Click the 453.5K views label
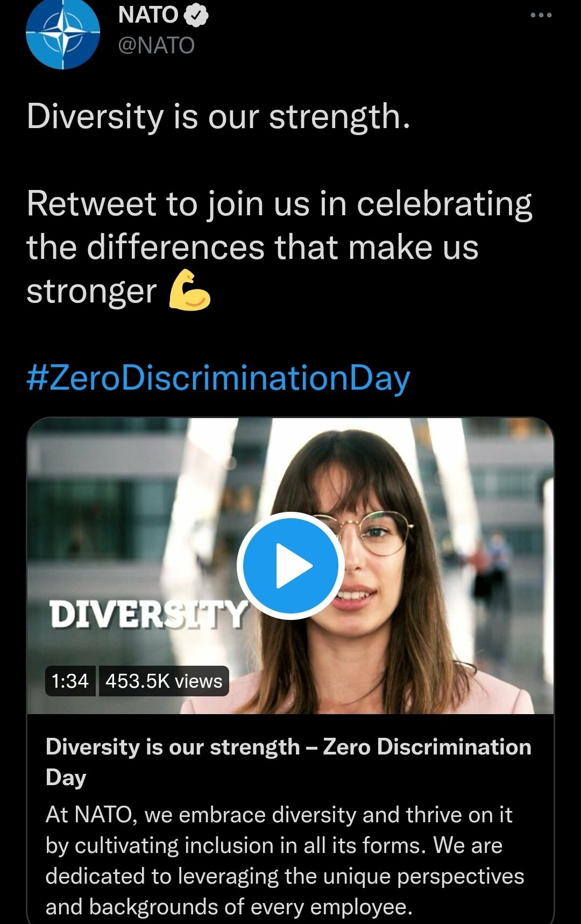The height and width of the screenshot is (924, 581). pos(164,681)
